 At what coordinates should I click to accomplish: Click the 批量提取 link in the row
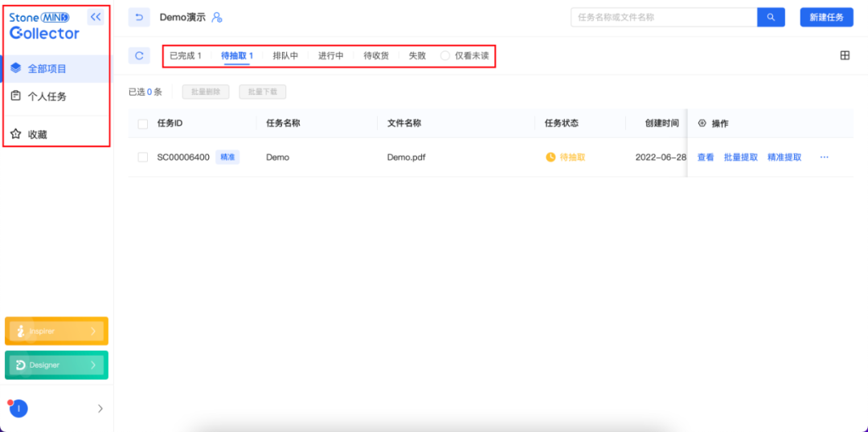coord(740,157)
